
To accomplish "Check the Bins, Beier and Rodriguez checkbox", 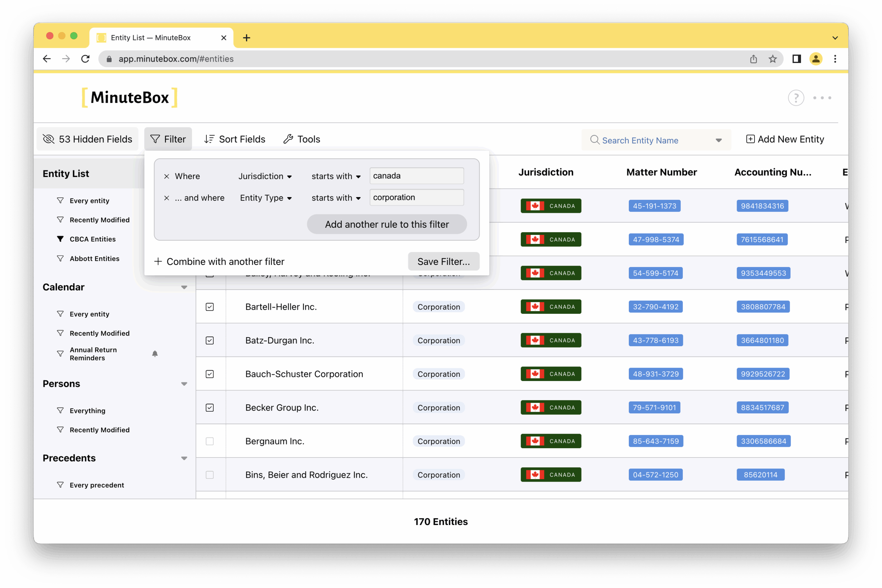I will click(209, 475).
